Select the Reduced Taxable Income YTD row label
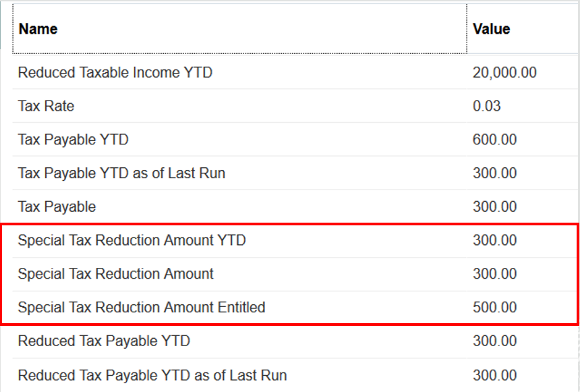 coord(115,72)
